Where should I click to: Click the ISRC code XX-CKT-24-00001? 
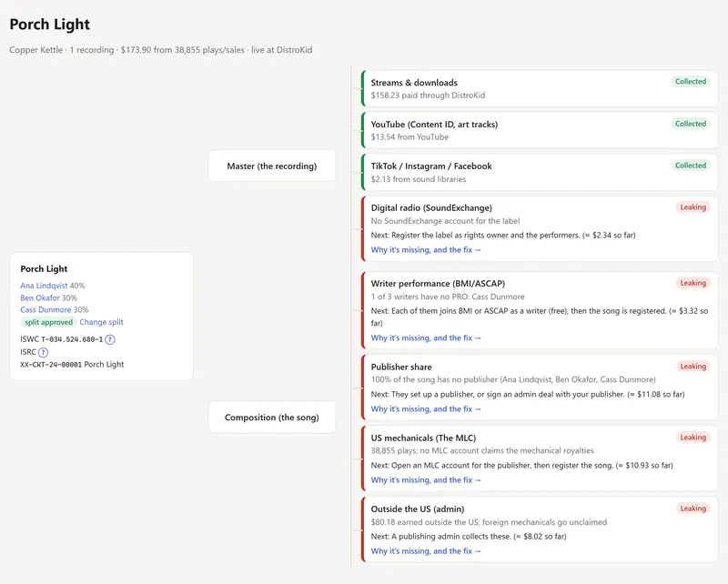(x=51, y=365)
